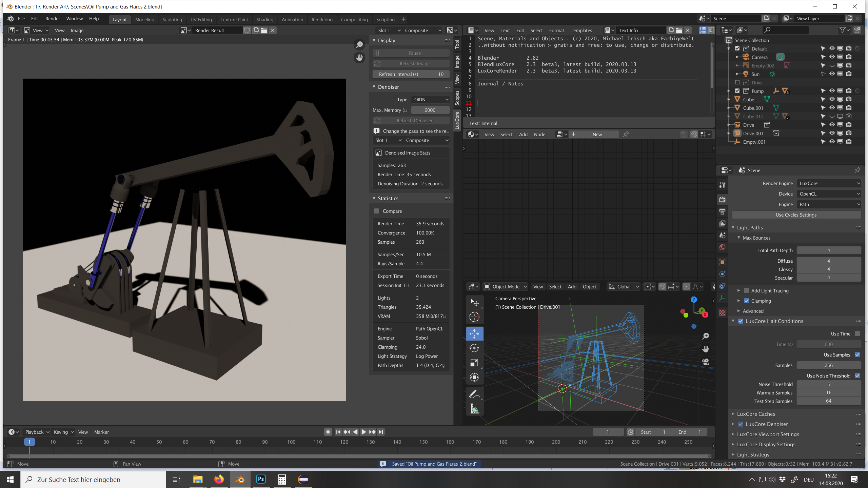Viewport: 868px width, 488px height.
Task: Select the Scale tool in viewport toolbar
Action: tap(474, 363)
